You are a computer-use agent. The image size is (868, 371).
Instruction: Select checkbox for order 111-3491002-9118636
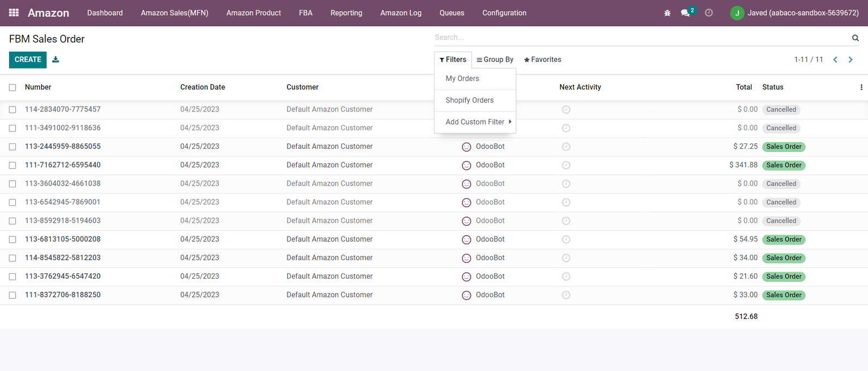pos(12,128)
